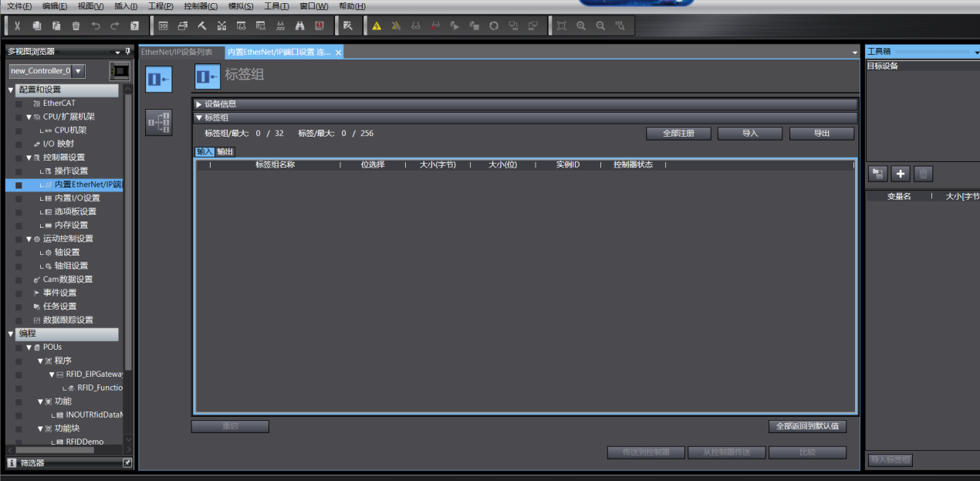Collapse the 运动控制设置 tree node
Image resolution: width=980 pixels, height=481 pixels.
[x=29, y=239]
